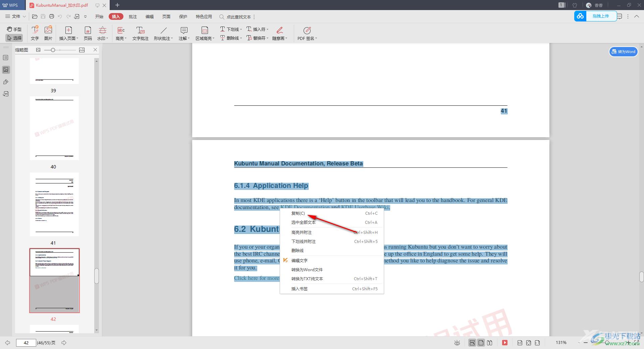The width and height of the screenshot is (644, 349).
Task: Open the Area Highlight (区域高亮) dropdown
Action: tap(205, 33)
